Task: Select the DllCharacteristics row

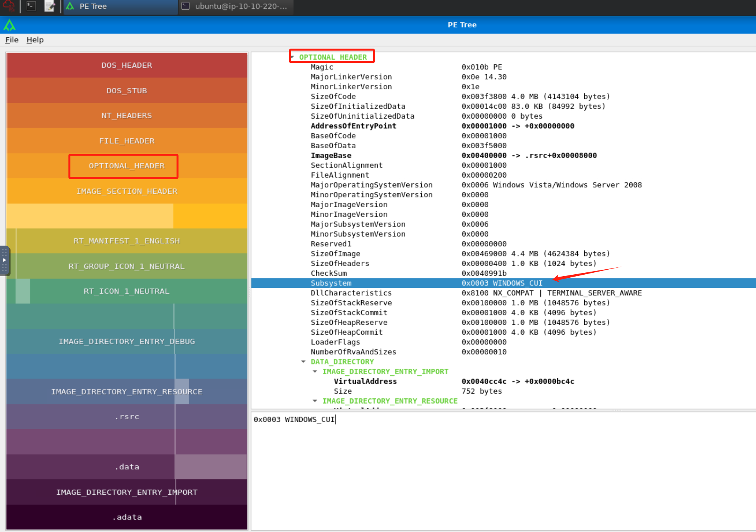Action: click(x=503, y=293)
